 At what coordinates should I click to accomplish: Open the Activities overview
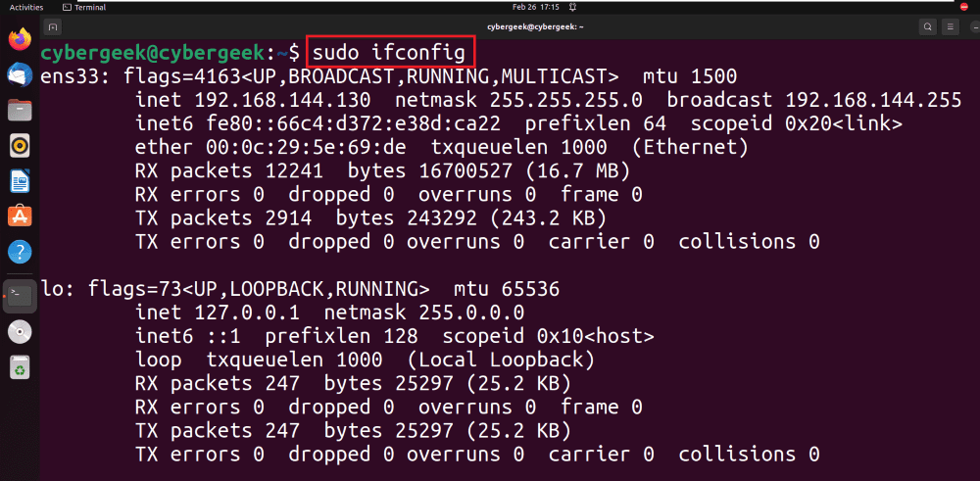(x=26, y=7)
